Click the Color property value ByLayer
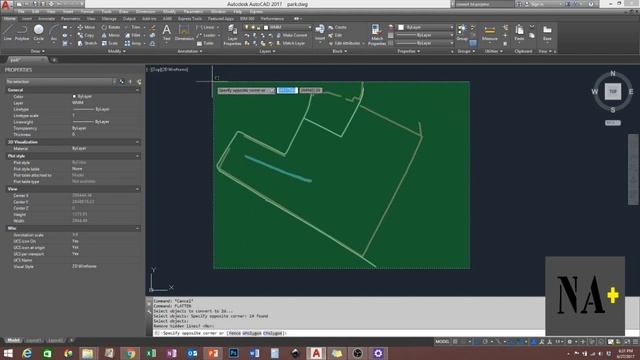Screen dimensions: 640x360 (x=84, y=96)
